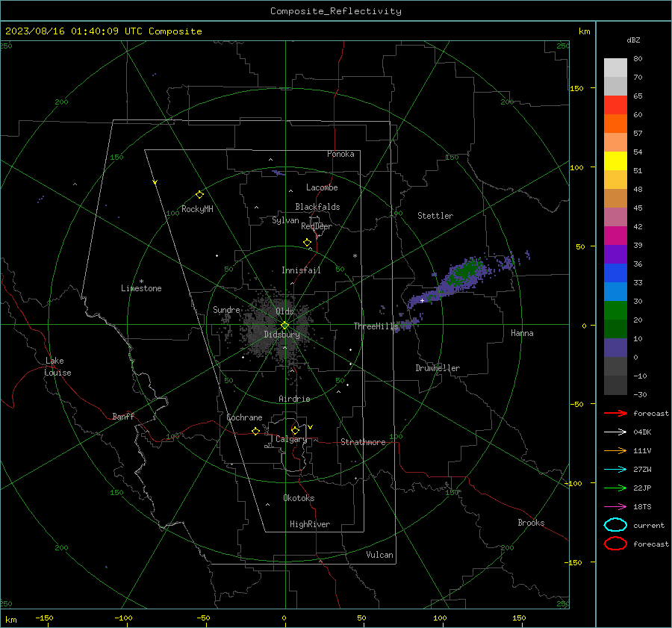Click the Drumheller town label
Screen dimensions: 672x628
(438, 368)
